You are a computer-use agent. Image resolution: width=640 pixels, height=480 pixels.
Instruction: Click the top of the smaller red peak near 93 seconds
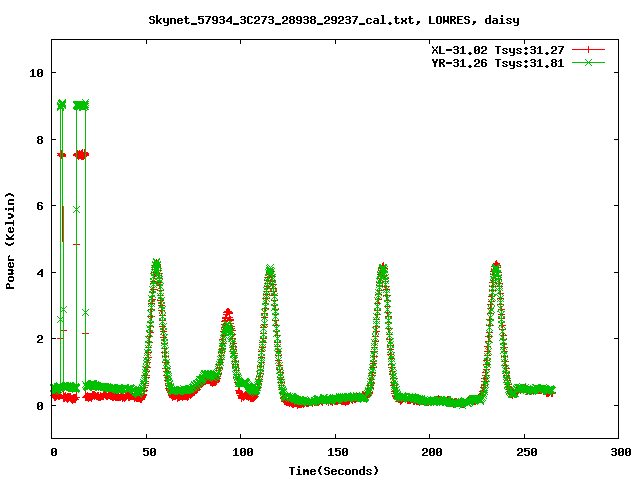pyautogui.click(x=228, y=312)
